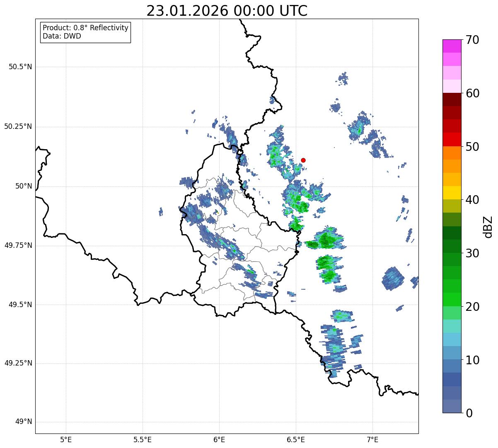Click the 5°E longitude label
Viewport: 498px width, 448px height.
click(x=66, y=440)
